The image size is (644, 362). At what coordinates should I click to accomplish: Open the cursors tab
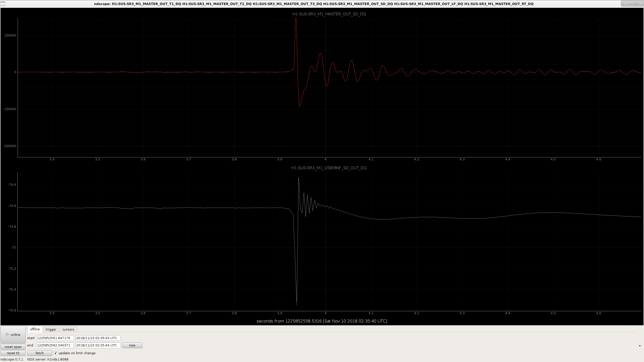pos(68,329)
